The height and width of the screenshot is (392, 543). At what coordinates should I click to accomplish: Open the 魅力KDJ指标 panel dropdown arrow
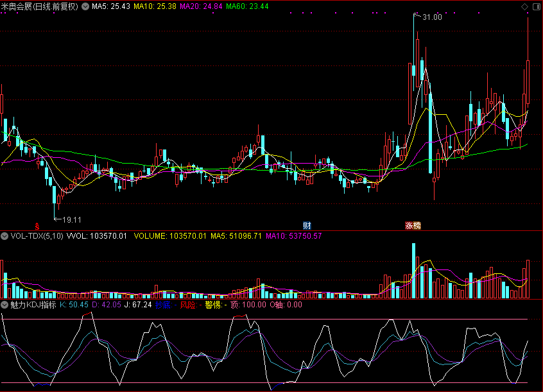(4, 305)
